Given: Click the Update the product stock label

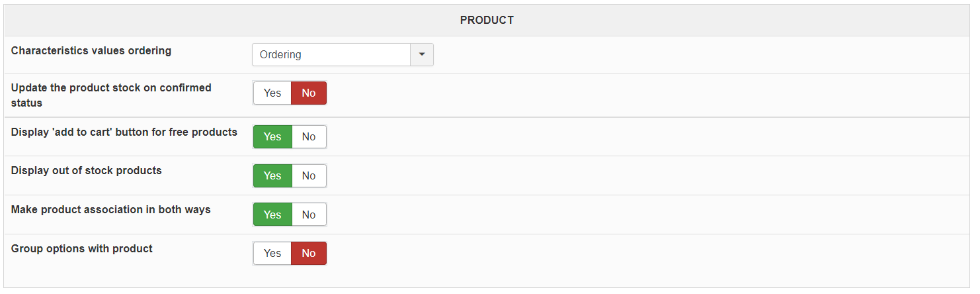Looking at the screenshot, I should pyautogui.click(x=111, y=88).
